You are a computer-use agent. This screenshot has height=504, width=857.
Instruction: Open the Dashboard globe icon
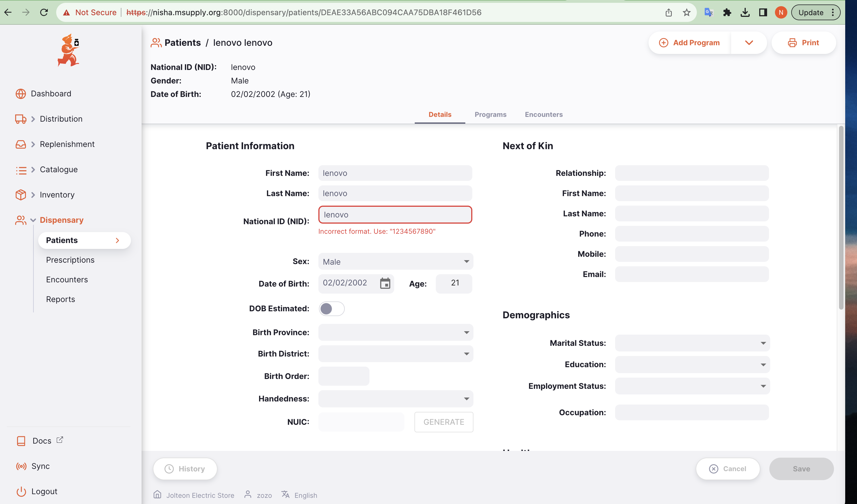coord(21,94)
